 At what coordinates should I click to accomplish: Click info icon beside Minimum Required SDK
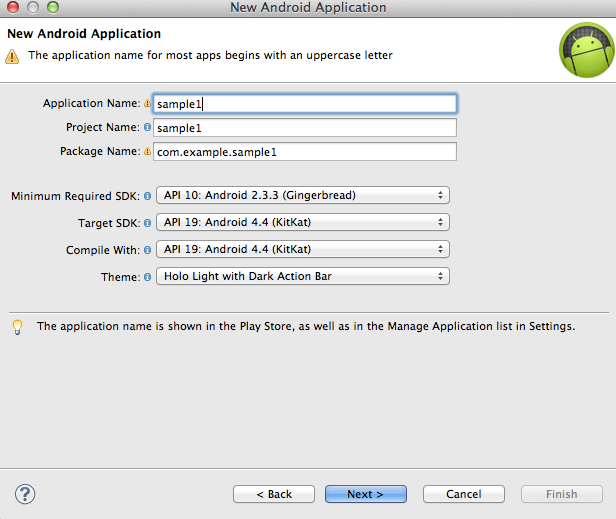coord(147,196)
